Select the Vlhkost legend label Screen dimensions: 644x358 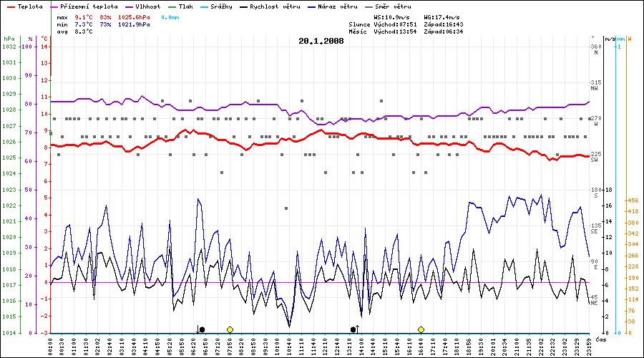click(x=148, y=6)
